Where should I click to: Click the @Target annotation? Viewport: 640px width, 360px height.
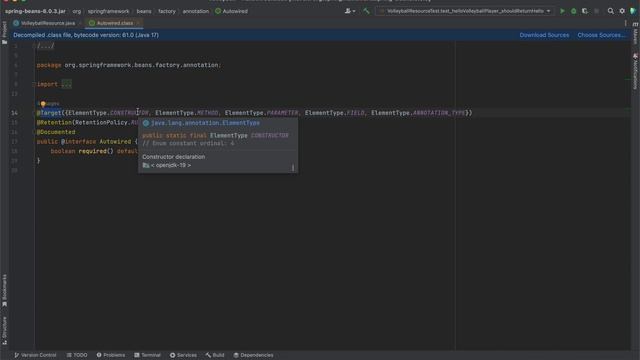pyautogui.click(x=49, y=113)
